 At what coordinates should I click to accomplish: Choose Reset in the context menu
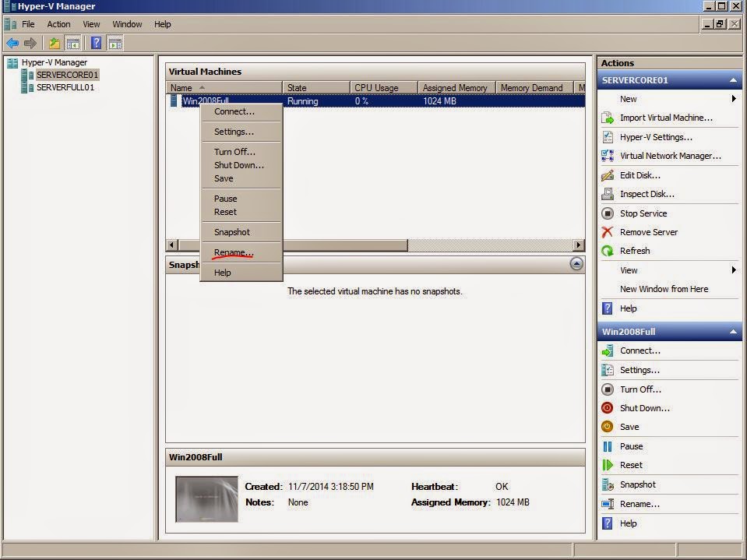pyautogui.click(x=241, y=212)
